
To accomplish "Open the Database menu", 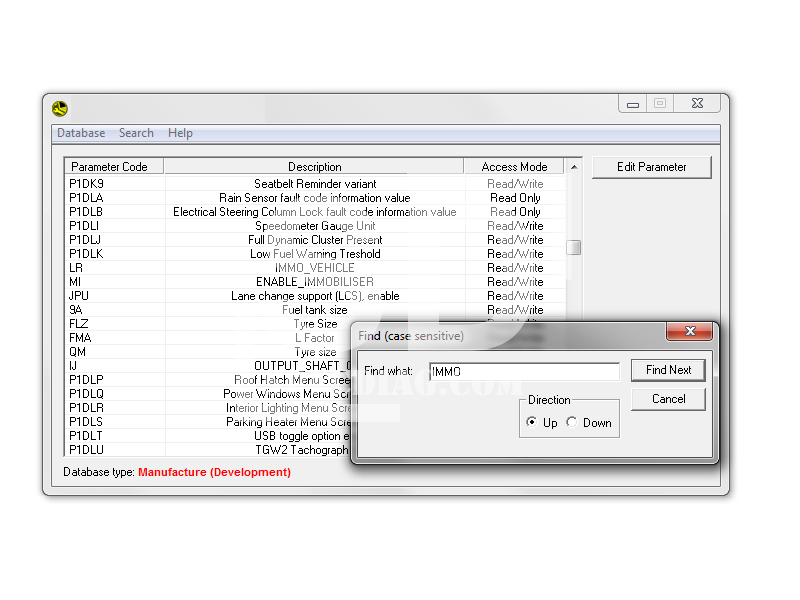I will 81,133.
